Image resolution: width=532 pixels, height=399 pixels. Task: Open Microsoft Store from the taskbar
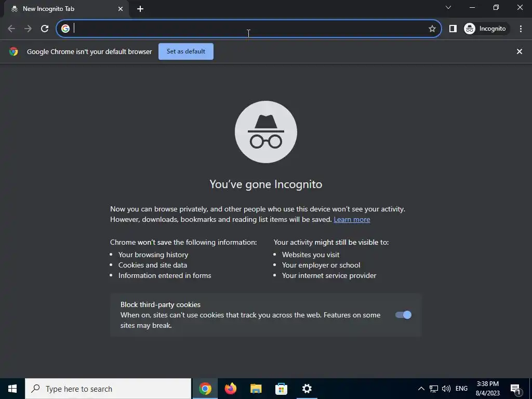coord(281,389)
